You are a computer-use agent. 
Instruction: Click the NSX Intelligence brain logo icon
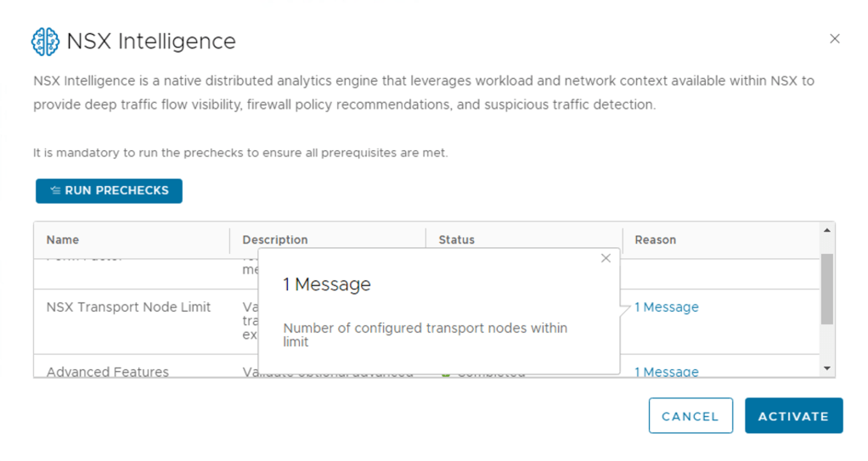point(45,41)
